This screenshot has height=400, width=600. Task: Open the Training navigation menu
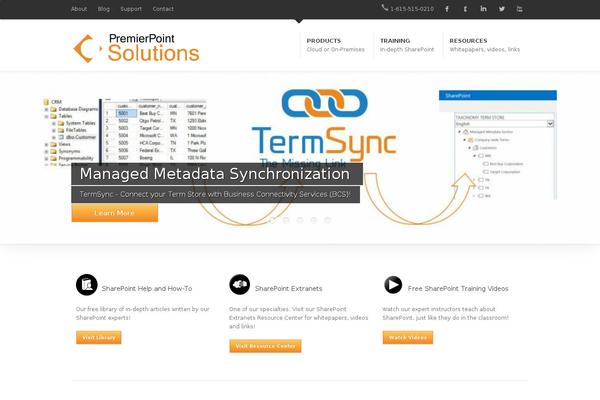407,45
